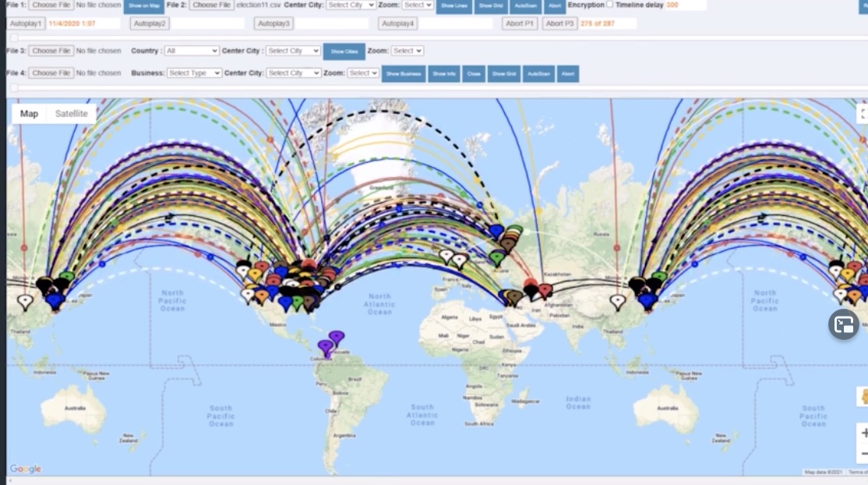
Task: Click Abort in File 4 row
Action: pos(568,74)
